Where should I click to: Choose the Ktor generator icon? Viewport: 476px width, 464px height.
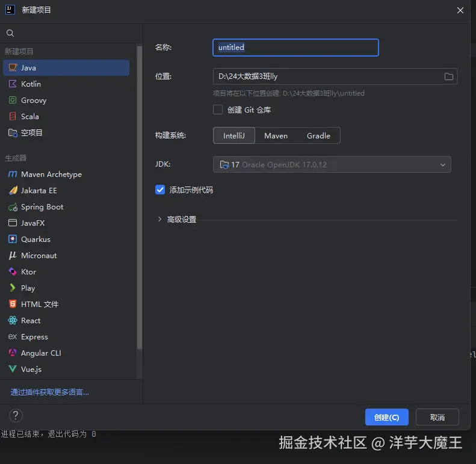(13, 271)
